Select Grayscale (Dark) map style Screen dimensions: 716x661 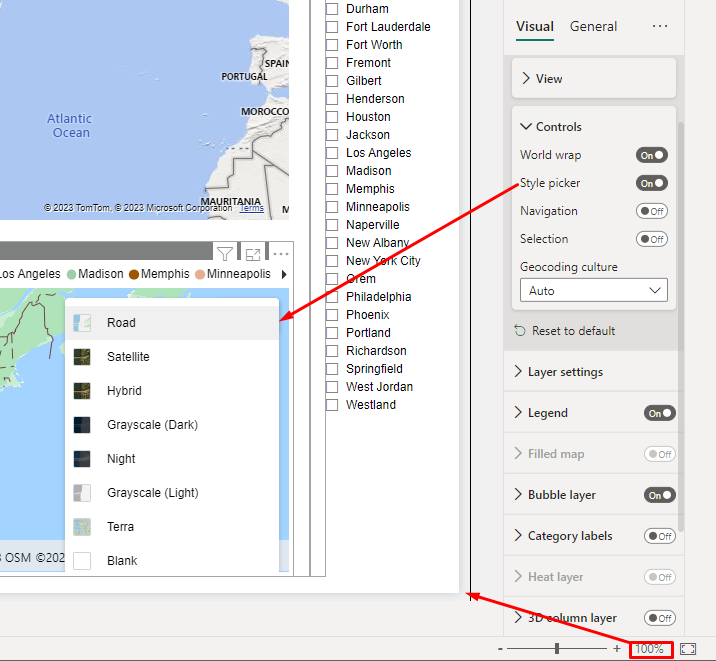[x=172, y=425]
